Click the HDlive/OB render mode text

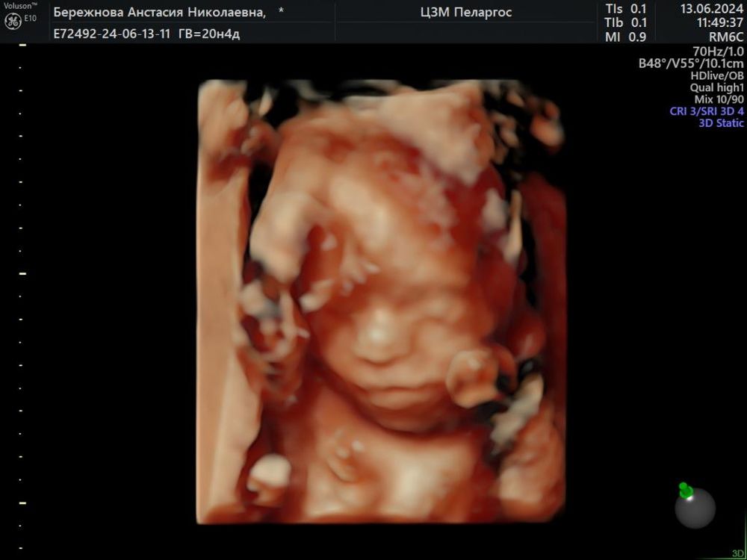click(x=716, y=75)
